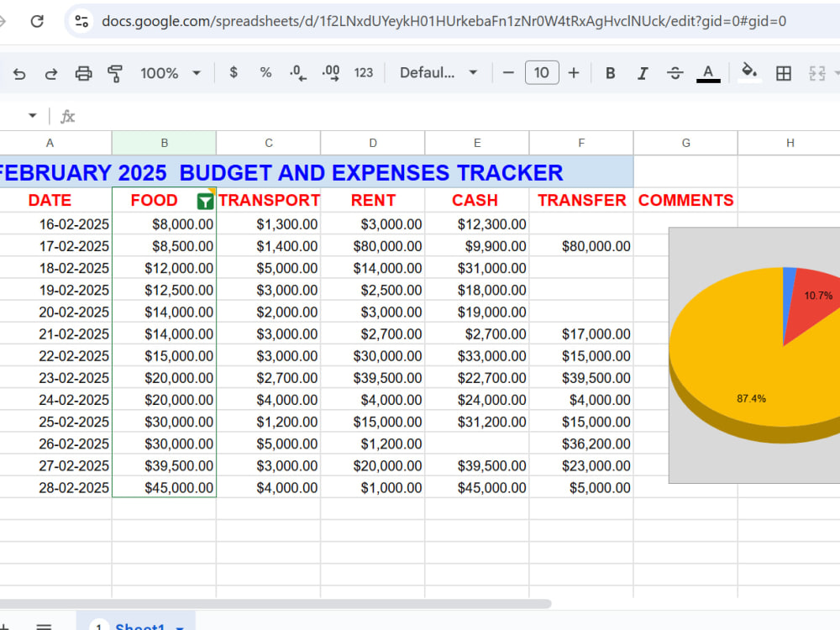840x630 pixels.
Task: Open the name box dropdown arrow
Action: [33, 116]
